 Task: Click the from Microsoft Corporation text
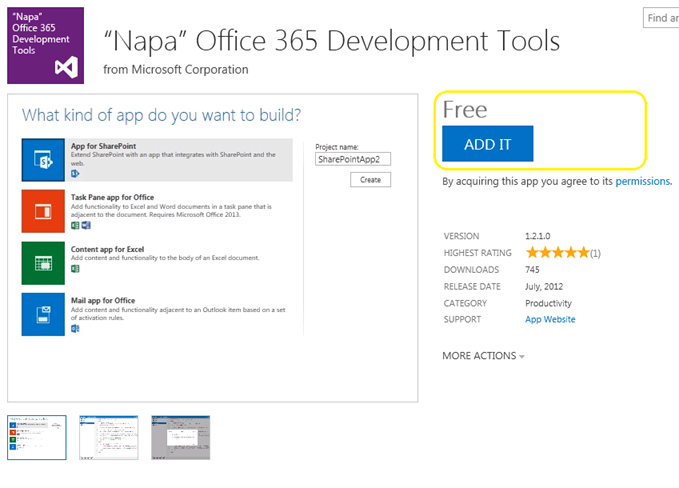176,69
